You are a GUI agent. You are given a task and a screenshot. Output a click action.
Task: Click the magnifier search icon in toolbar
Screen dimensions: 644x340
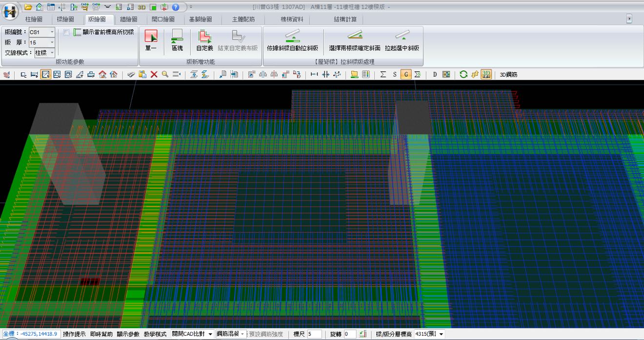165,74
